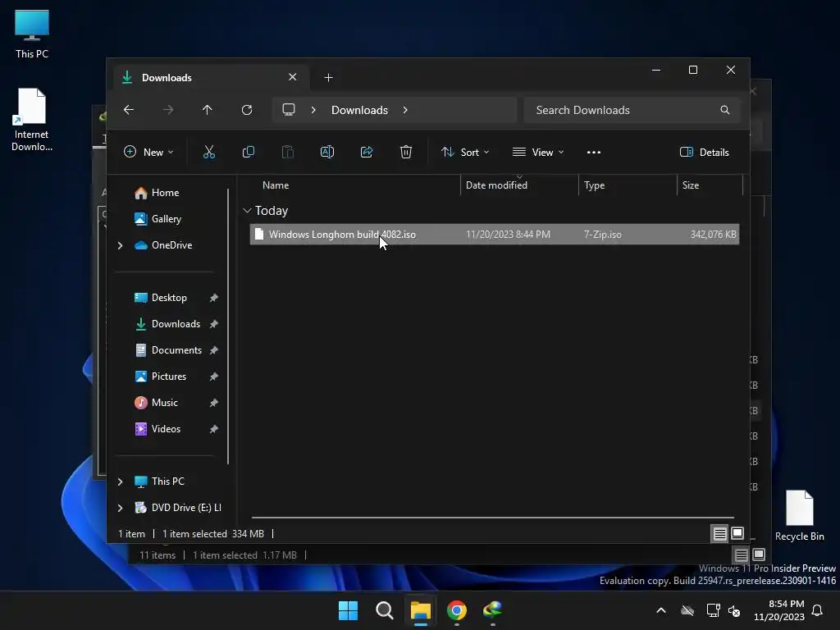Screen dimensions: 840x630
Task: Show hidden system tray icons
Action: [661, 610]
